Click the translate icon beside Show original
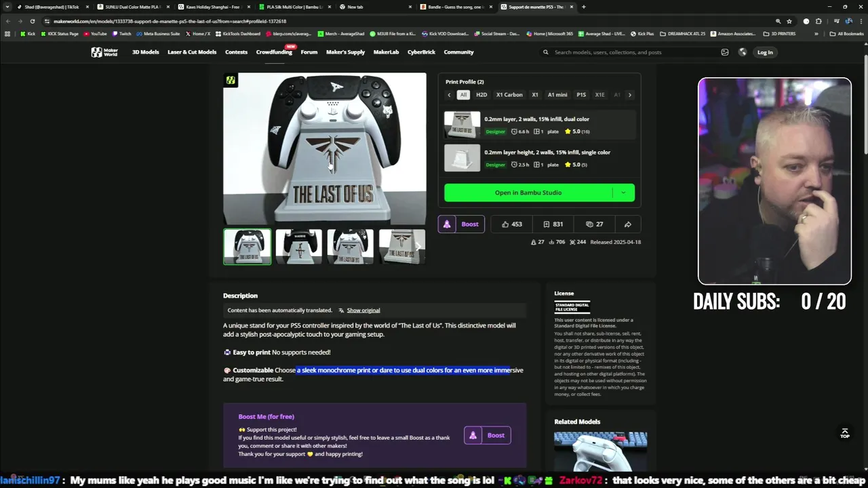The height and width of the screenshot is (488, 868). click(x=340, y=310)
